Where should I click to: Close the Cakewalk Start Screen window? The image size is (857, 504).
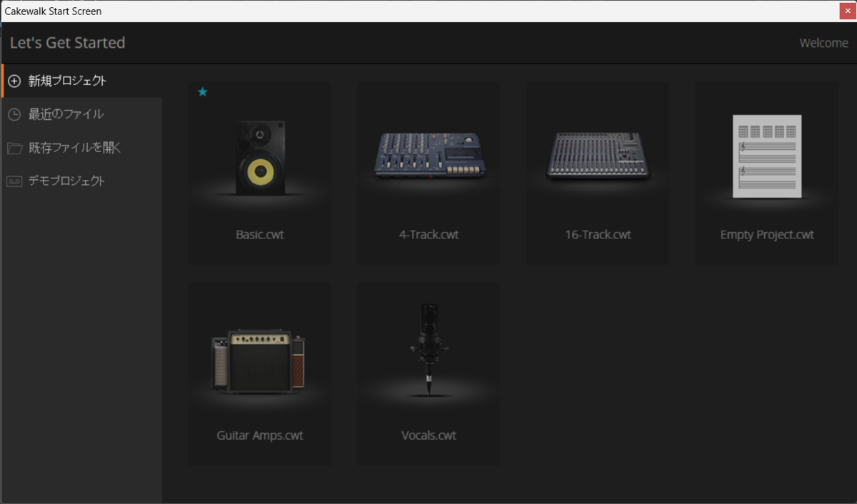pos(847,11)
